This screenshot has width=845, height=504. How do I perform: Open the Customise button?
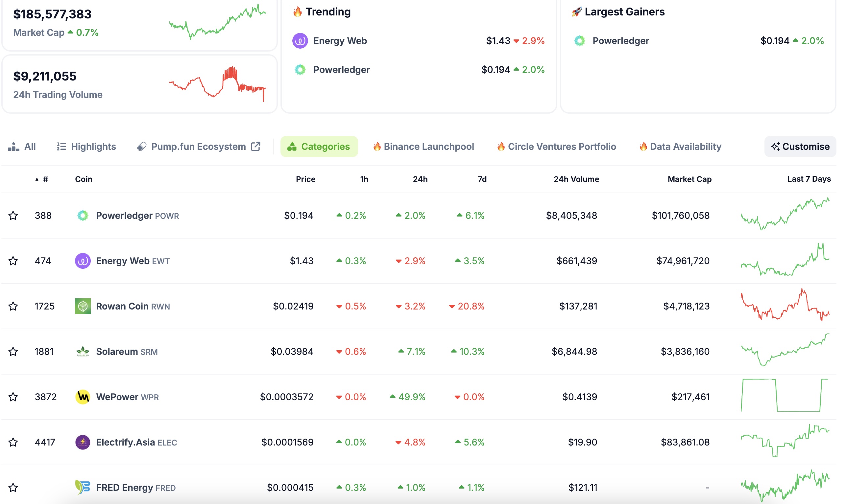coord(800,147)
